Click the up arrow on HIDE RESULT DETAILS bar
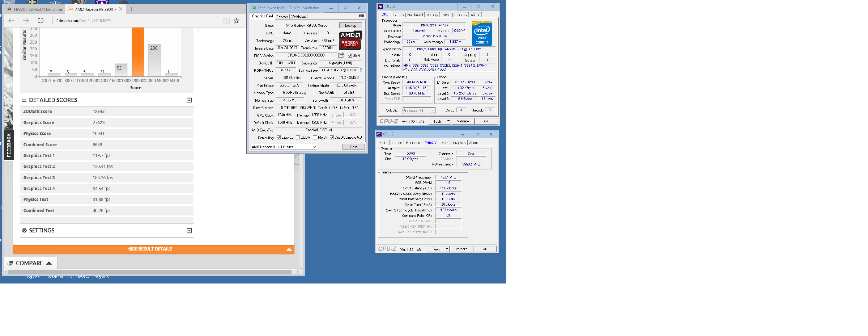Screen dimensions: 868x336 (289, 249)
